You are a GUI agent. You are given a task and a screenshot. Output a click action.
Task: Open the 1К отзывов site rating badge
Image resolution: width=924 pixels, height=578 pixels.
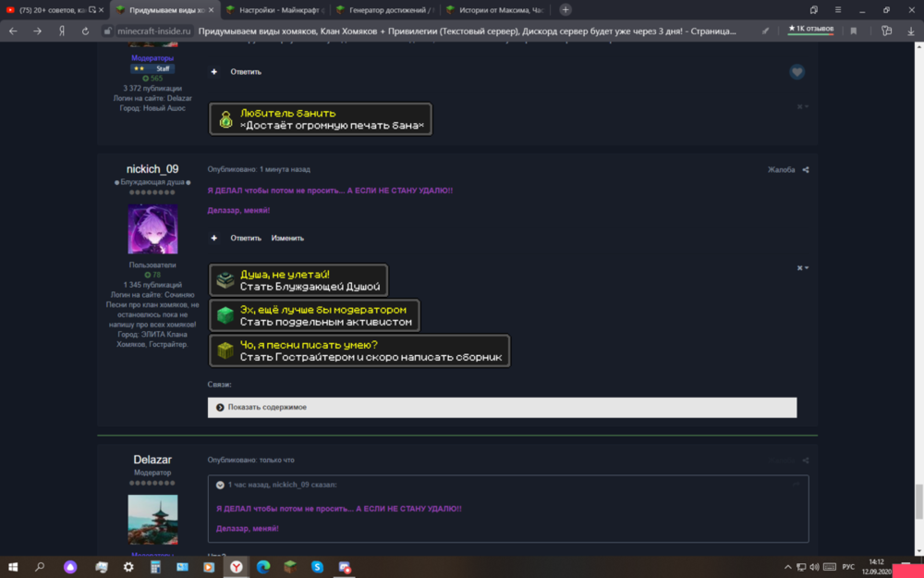811,29
